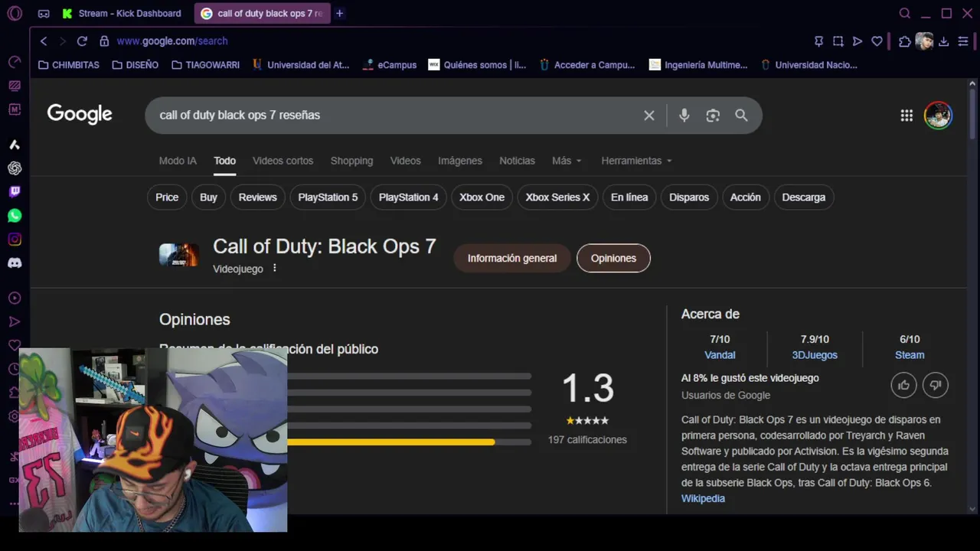
Task: Open Ingeniería Multime... bookmark
Action: [698, 65]
